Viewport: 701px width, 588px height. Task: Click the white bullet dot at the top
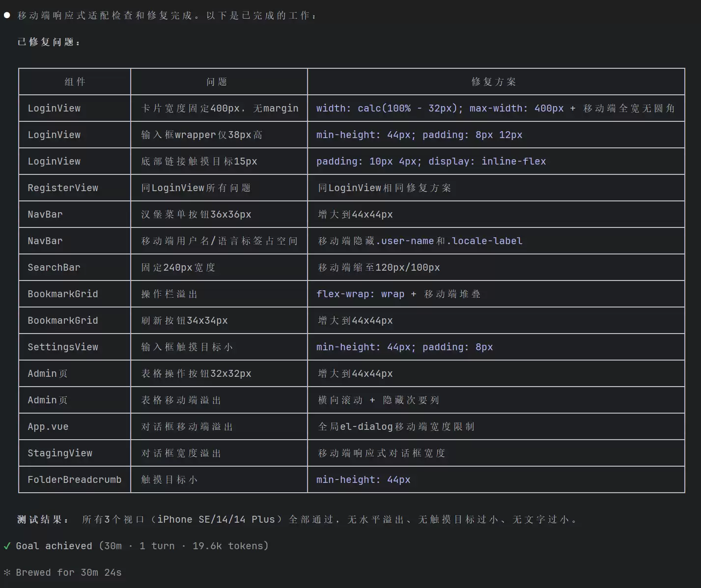coord(7,15)
